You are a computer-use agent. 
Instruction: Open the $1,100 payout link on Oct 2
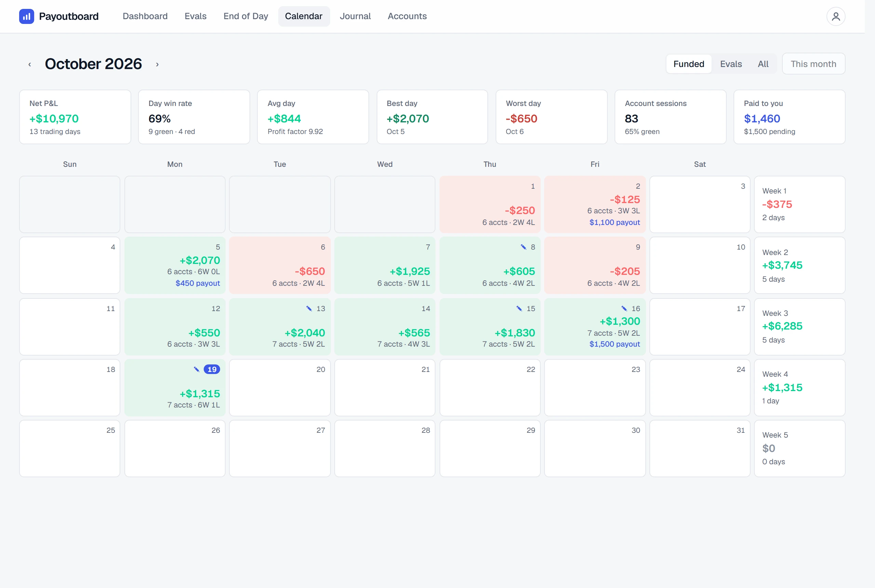coord(614,222)
